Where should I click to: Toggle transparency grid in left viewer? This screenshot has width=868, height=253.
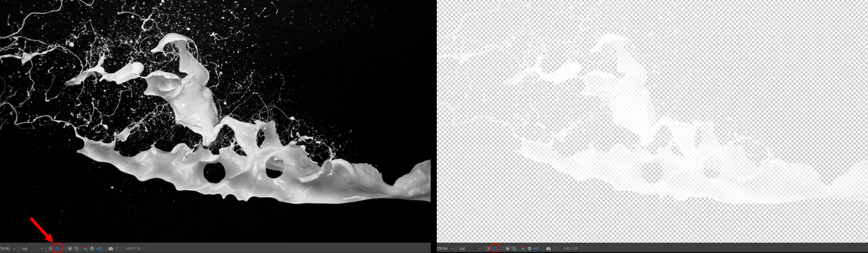57,248
